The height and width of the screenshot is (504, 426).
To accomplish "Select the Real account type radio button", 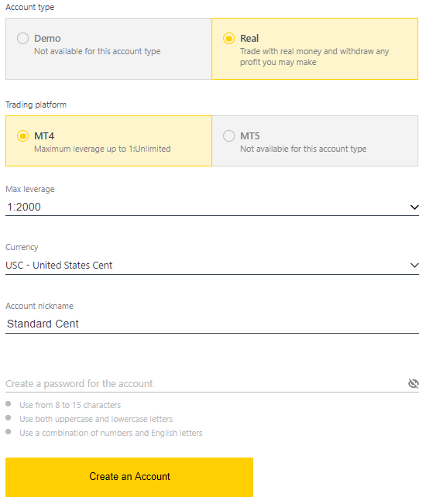I will click(x=228, y=39).
